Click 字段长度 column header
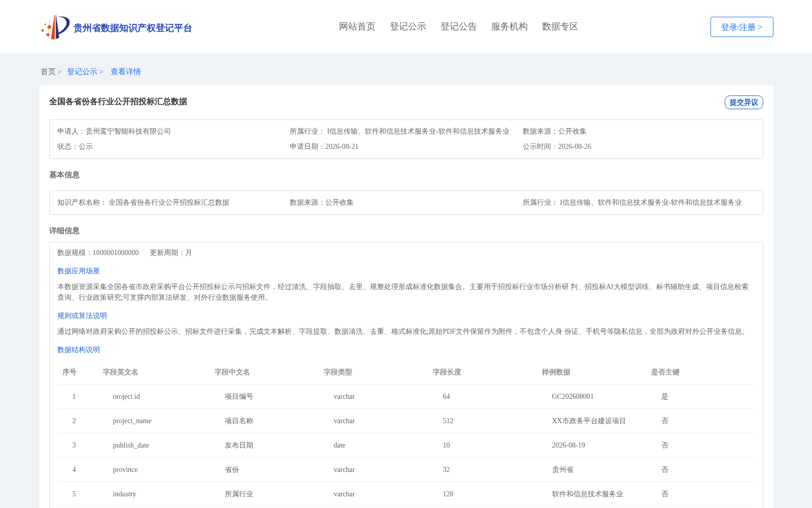The height and width of the screenshot is (508, 812). (447, 372)
